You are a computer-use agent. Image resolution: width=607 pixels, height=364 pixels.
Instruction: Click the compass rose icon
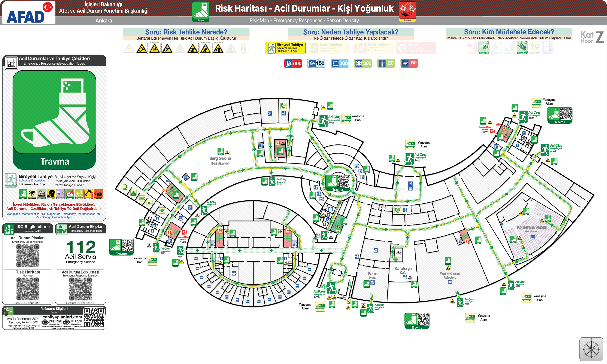point(591,349)
